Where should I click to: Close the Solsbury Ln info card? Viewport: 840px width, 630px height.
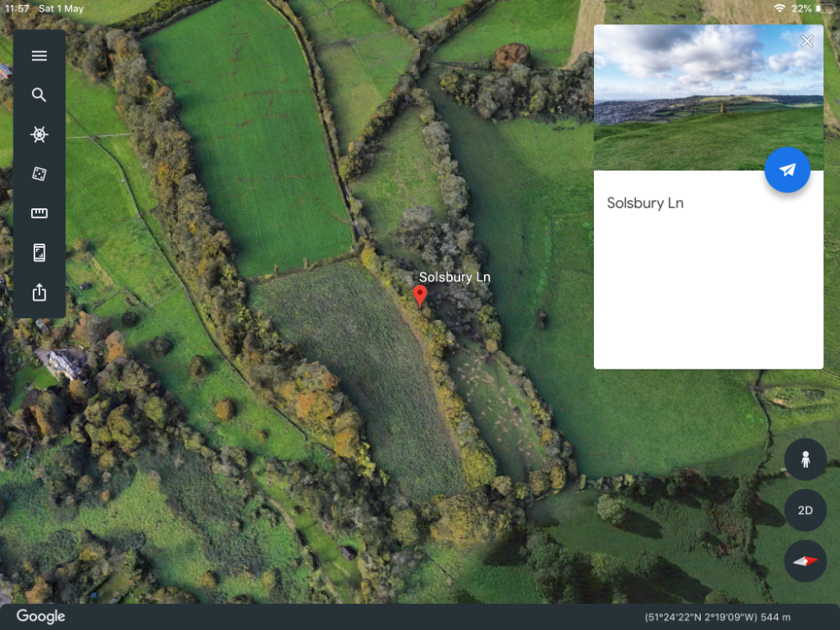click(806, 41)
